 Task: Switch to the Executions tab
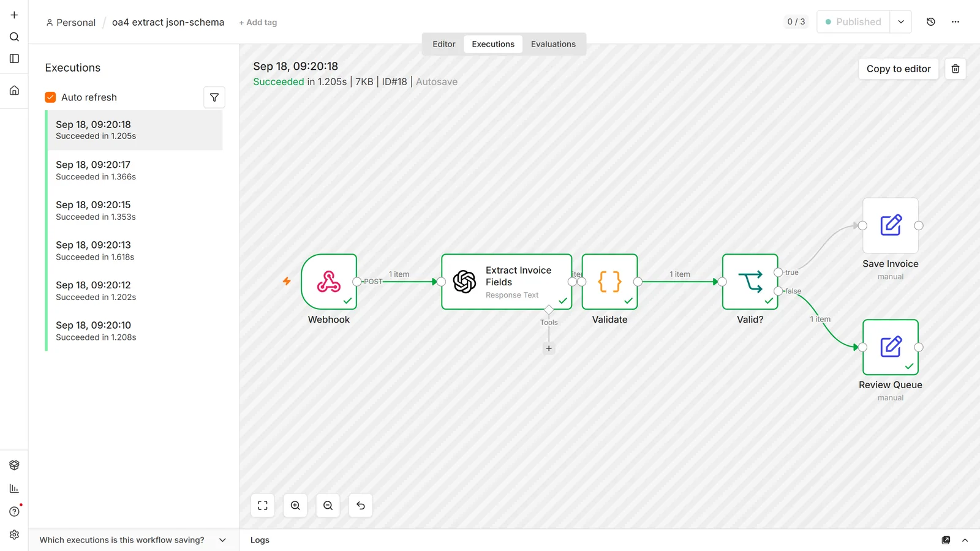coord(493,44)
